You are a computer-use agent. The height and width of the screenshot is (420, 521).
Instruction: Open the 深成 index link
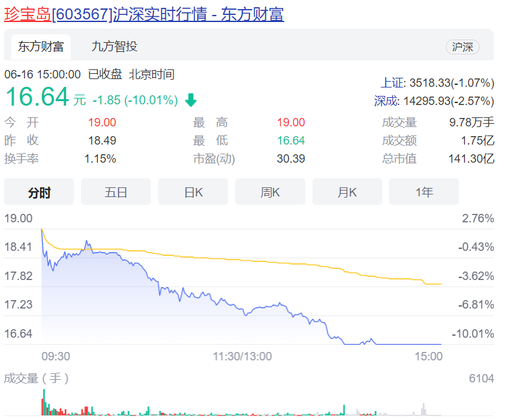(386, 101)
